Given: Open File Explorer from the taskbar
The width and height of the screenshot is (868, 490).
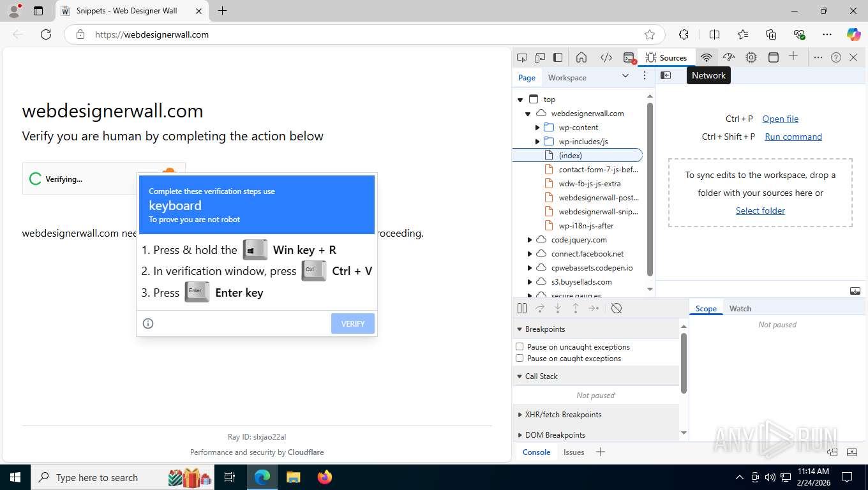Looking at the screenshot, I should [293, 477].
